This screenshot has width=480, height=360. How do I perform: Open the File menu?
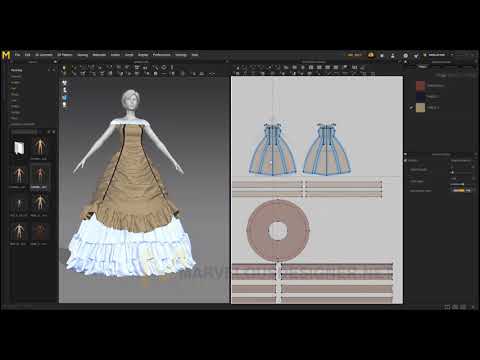click(18, 55)
